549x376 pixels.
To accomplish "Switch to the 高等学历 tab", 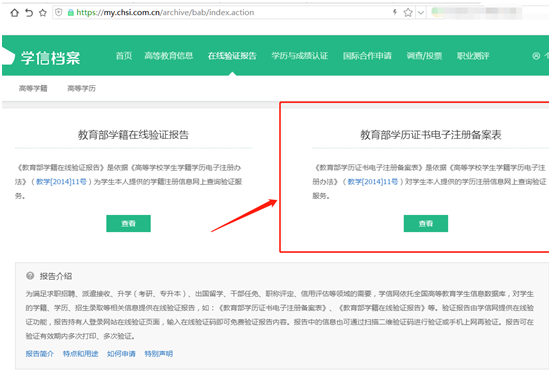I will coord(82,88).
